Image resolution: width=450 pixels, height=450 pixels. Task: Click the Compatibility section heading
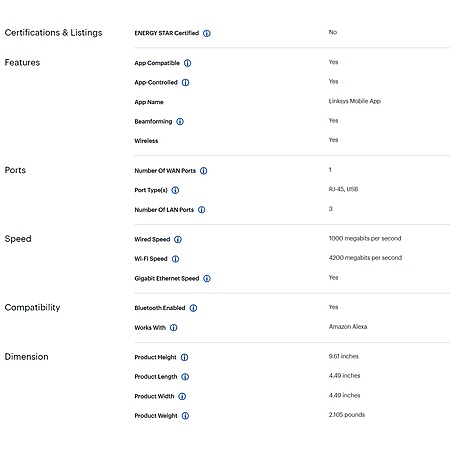[x=32, y=307]
